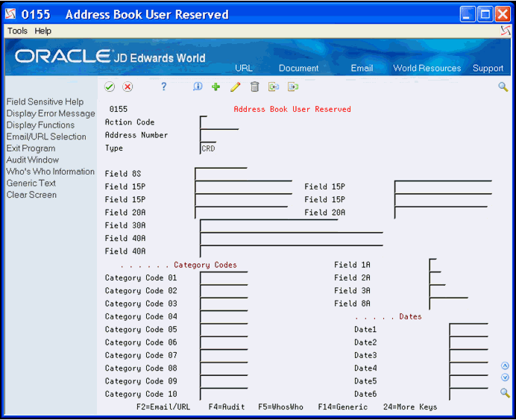Click the red X cancel icon

coord(128,87)
